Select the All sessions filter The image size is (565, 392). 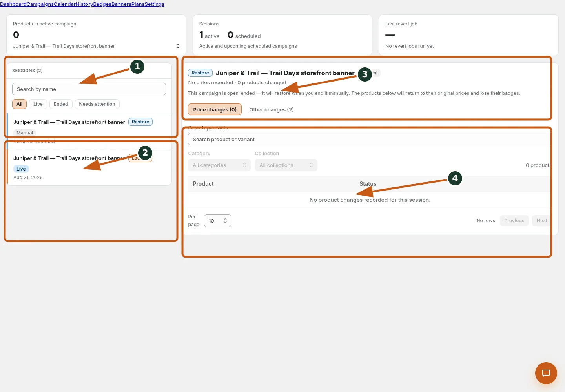19,104
